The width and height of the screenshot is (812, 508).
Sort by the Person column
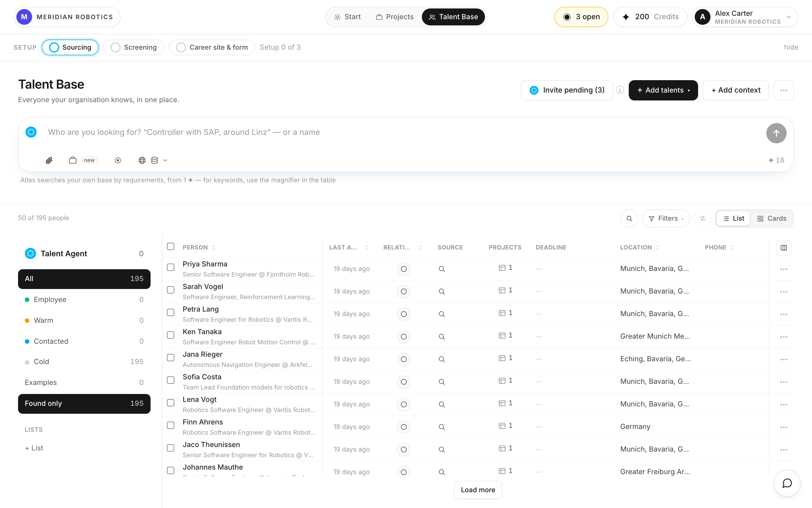(x=199, y=248)
